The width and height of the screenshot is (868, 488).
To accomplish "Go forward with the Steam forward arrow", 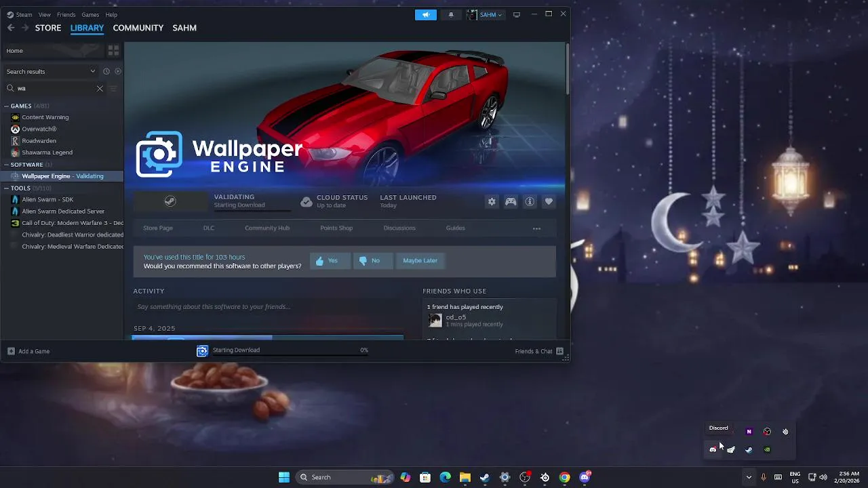I will [25, 28].
